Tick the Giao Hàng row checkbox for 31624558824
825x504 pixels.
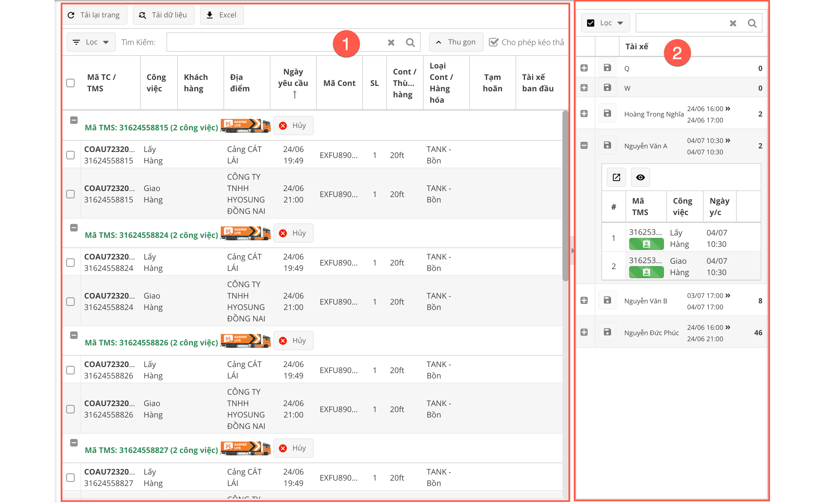click(70, 302)
